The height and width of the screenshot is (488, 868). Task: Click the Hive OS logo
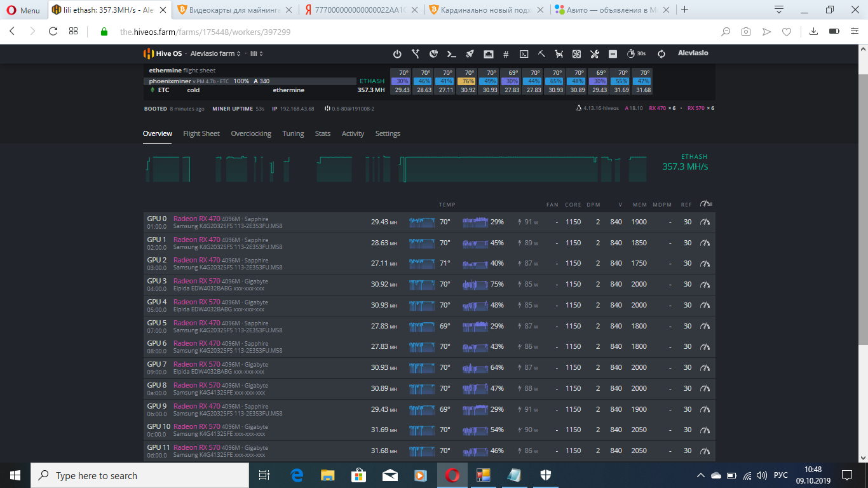coord(163,53)
